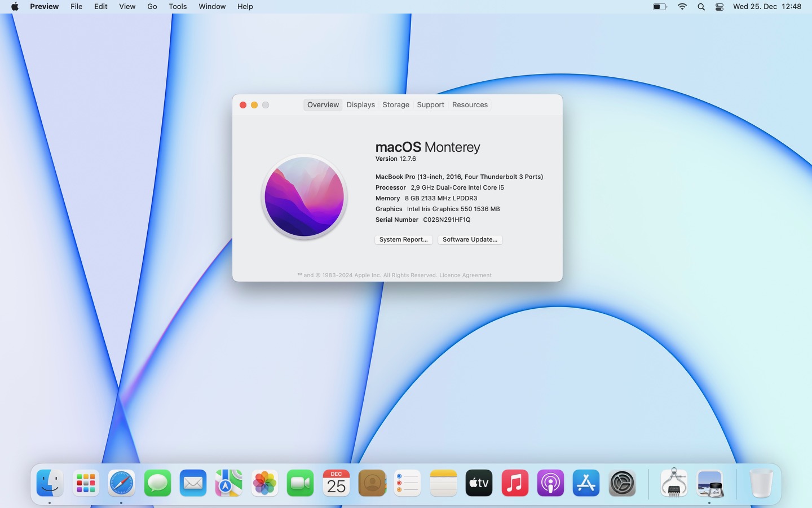Open Launchpad in the Dock

coord(86,483)
